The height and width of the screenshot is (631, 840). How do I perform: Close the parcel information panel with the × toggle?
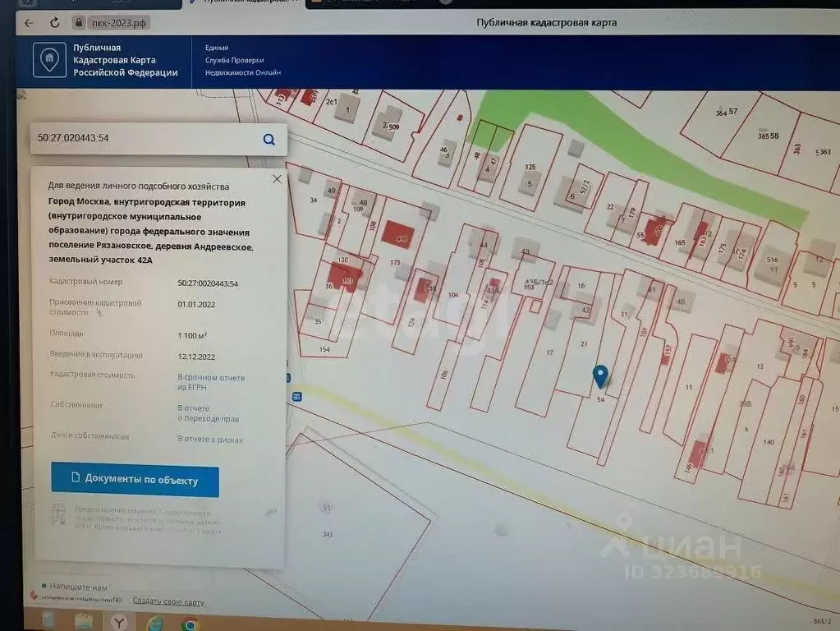coord(277,178)
